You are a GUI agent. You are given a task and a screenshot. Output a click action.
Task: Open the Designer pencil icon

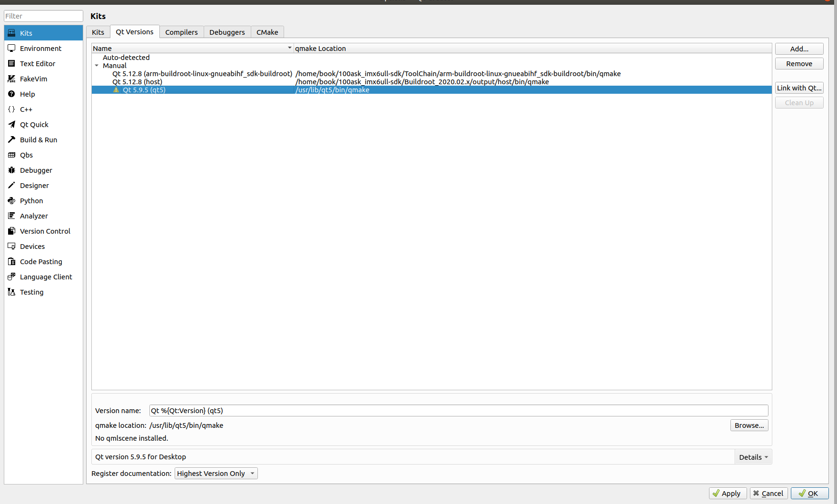click(11, 185)
